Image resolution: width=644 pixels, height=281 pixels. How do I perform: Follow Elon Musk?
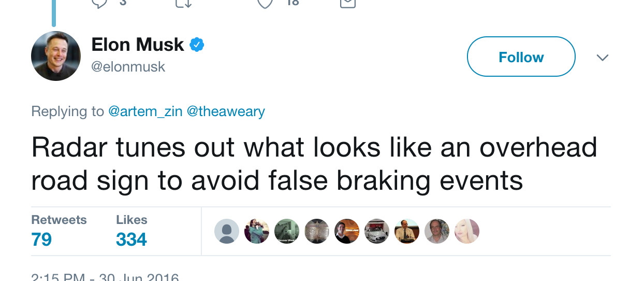pos(521,57)
